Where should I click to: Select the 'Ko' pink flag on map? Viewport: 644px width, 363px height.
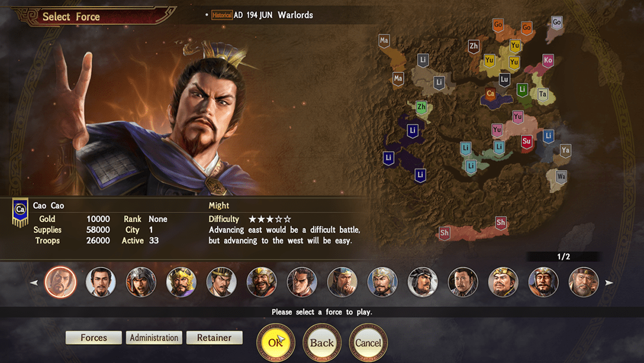pyautogui.click(x=548, y=60)
